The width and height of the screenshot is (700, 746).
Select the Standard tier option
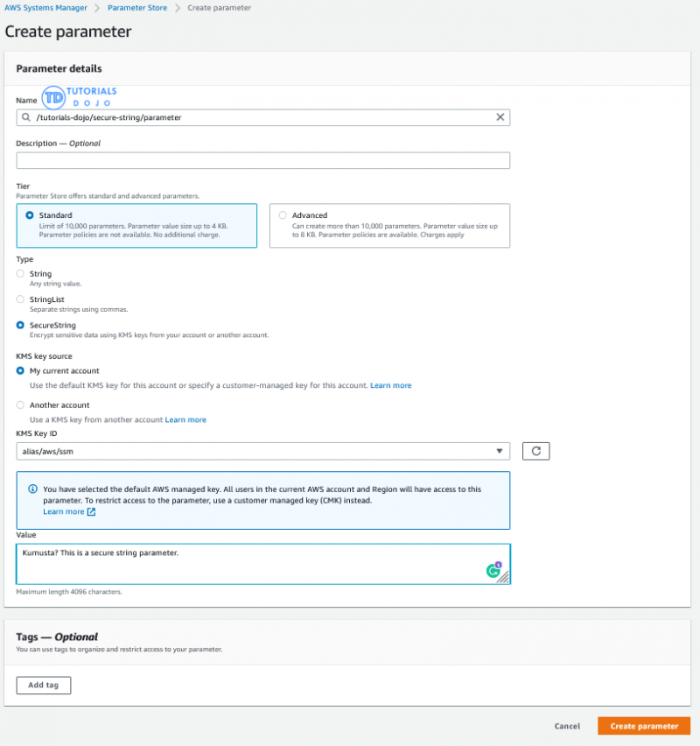point(31,215)
